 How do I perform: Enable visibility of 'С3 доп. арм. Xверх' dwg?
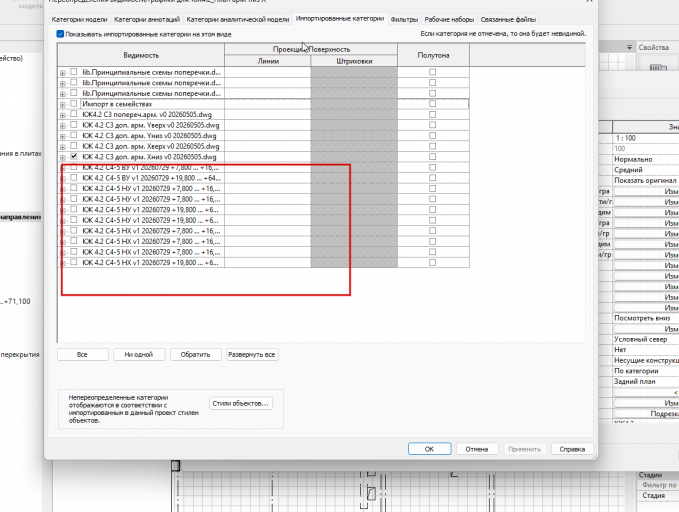74,146
